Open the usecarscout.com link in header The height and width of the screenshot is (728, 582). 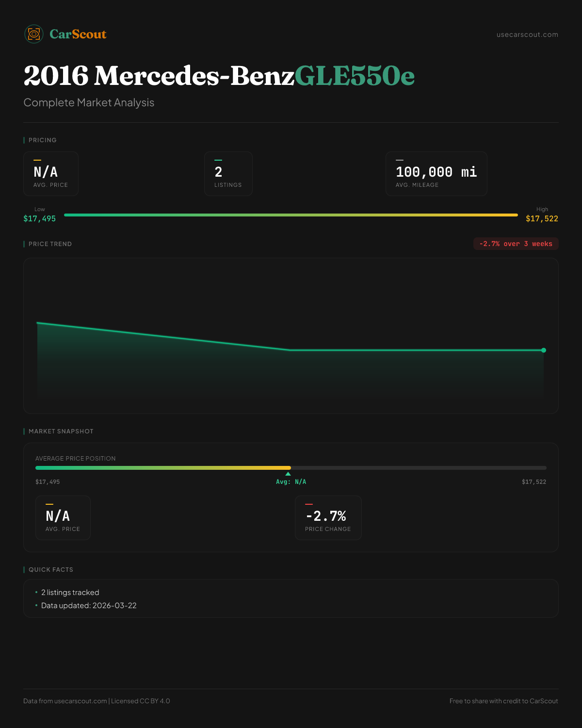pyautogui.click(x=527, y=34)
